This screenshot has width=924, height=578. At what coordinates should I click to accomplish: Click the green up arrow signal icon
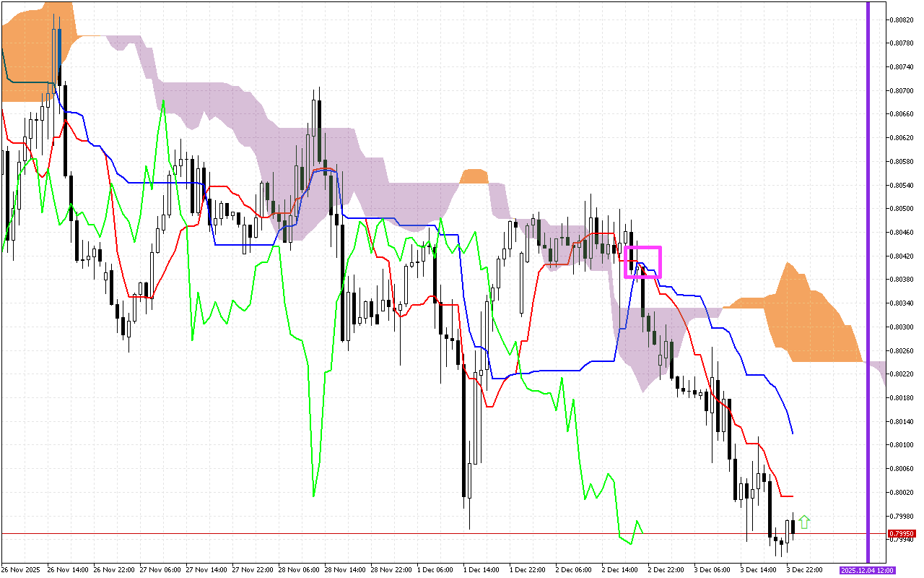pos(804,522)
